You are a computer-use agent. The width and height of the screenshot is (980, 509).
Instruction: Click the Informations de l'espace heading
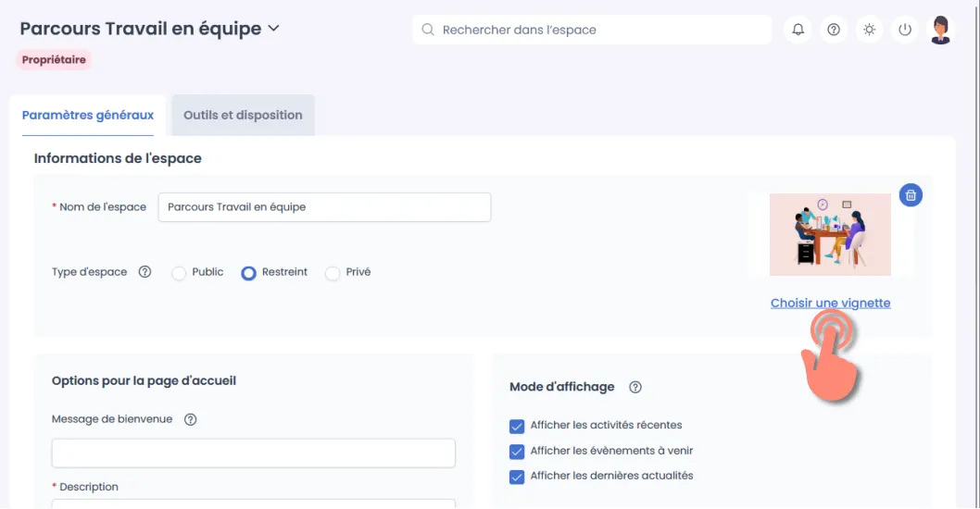coord(118,158)
